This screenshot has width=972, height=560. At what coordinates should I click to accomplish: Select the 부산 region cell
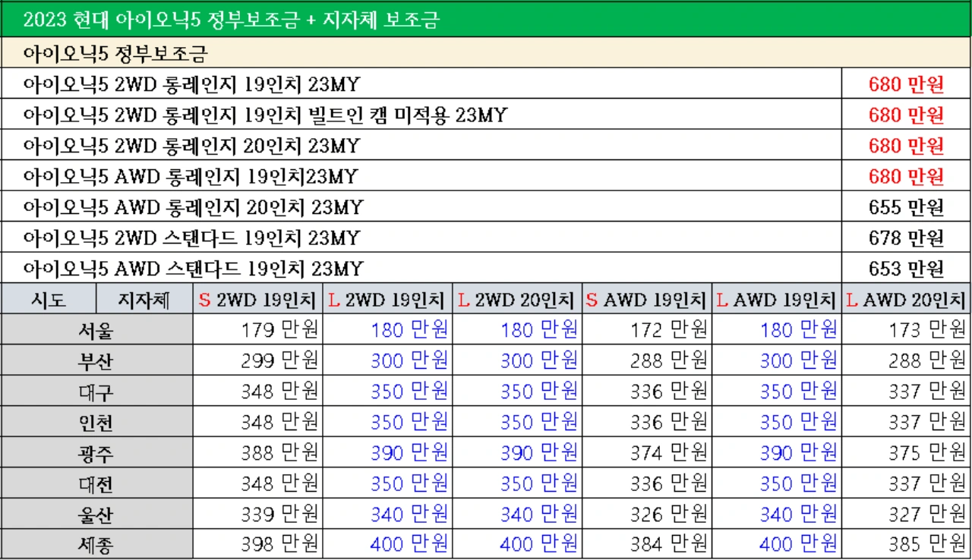pos(96,360)
